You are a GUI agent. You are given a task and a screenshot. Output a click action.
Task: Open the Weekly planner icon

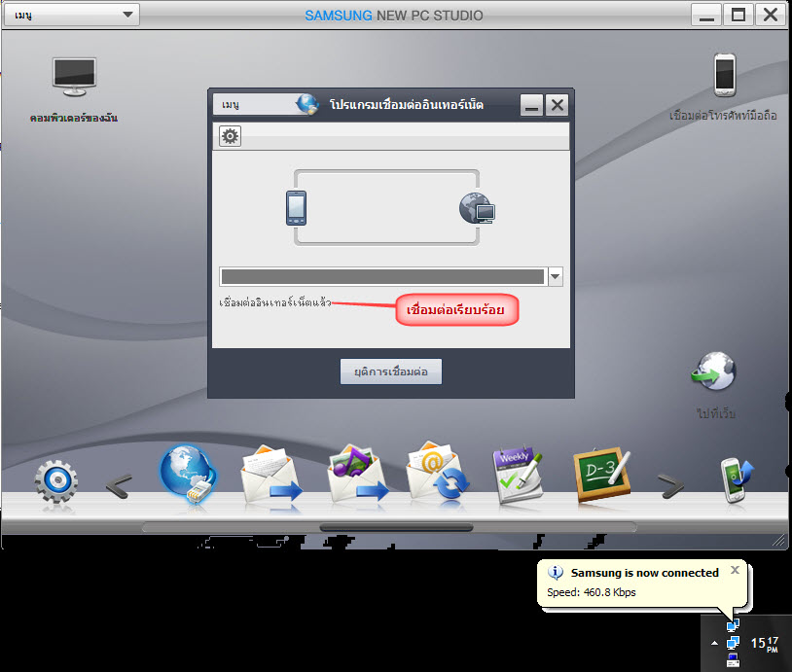(x=518, y=476)
